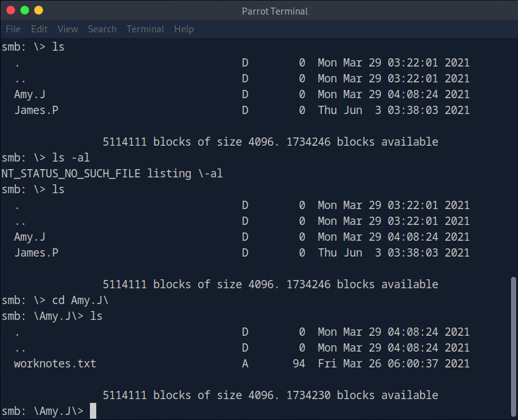This screenshot has width=518, height=420.
Task: Click the green window control button
Action: (x=25, y=11)
